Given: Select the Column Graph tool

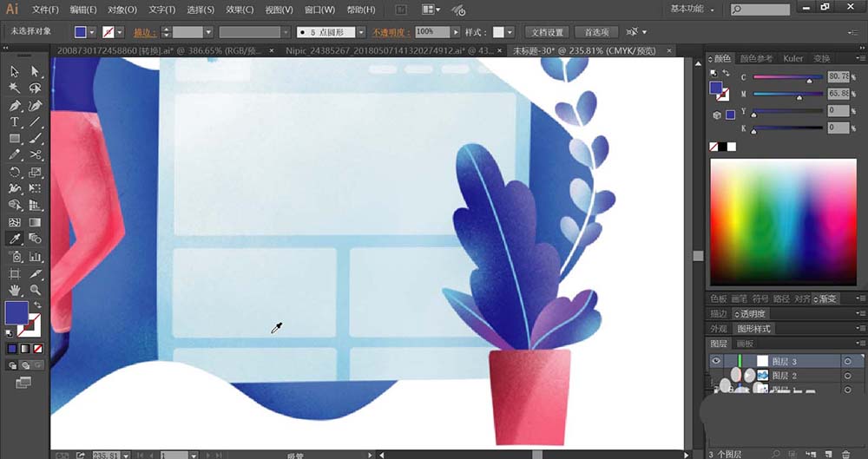Looking at the screenshot, I should [36, 256].
